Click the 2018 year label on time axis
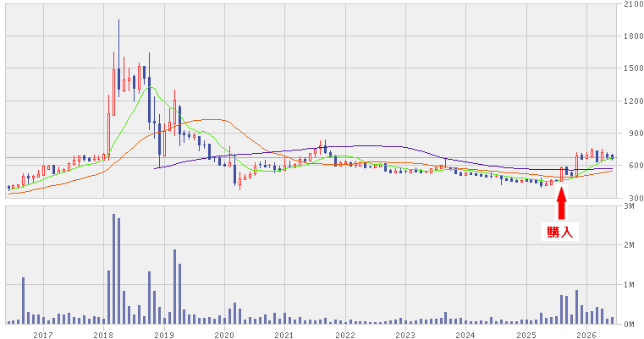644x339 pixels. pyautogui.click(x=103, y=336)
